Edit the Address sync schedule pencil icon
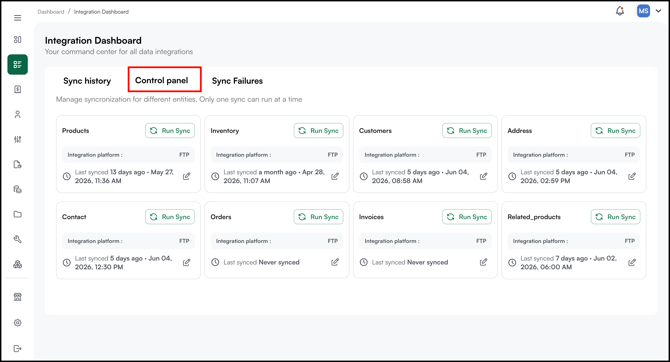 tap(632, 176)
